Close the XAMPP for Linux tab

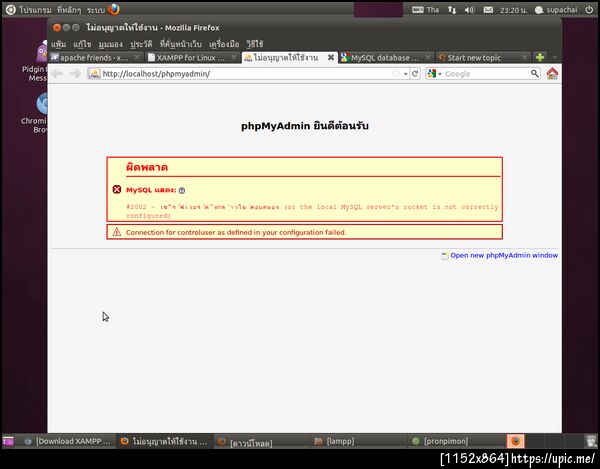pos(234,57)
